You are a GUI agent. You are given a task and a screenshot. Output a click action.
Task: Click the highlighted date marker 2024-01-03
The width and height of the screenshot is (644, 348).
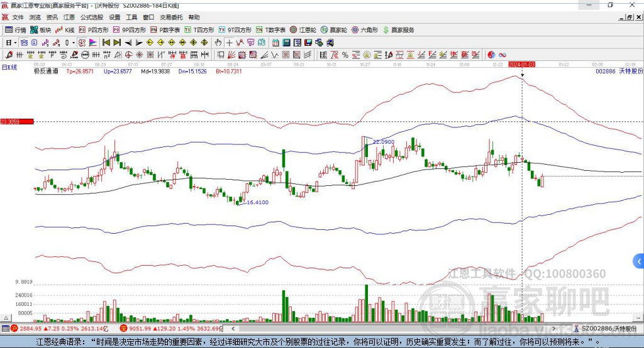pyautogui.click(x=521, y=65)
